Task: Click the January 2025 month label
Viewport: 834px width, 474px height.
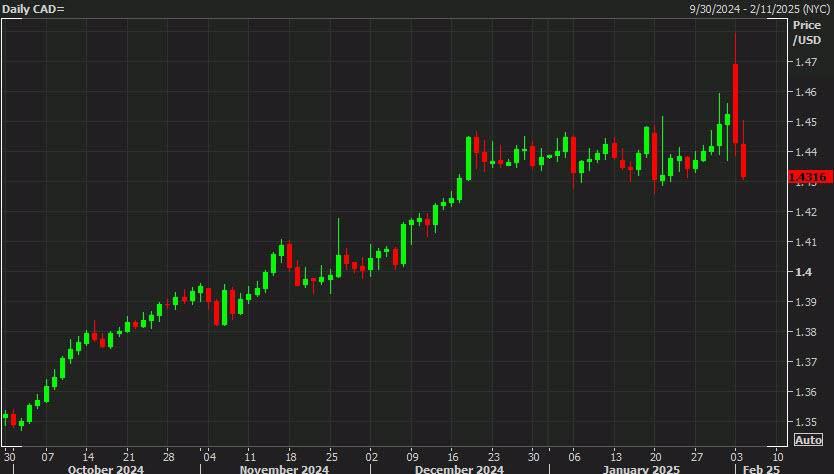Action: [641, 469]
